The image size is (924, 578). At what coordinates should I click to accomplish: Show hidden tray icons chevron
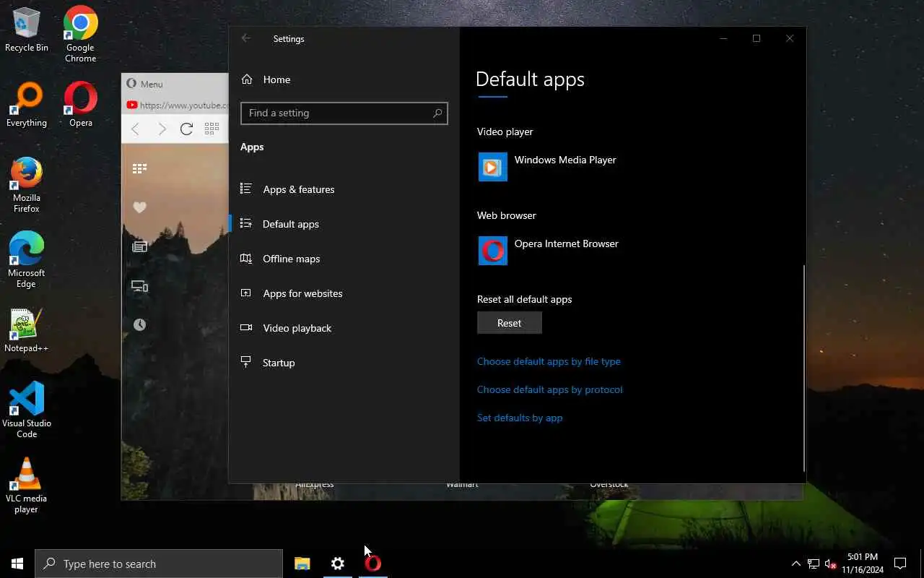[x=796, y=564]
